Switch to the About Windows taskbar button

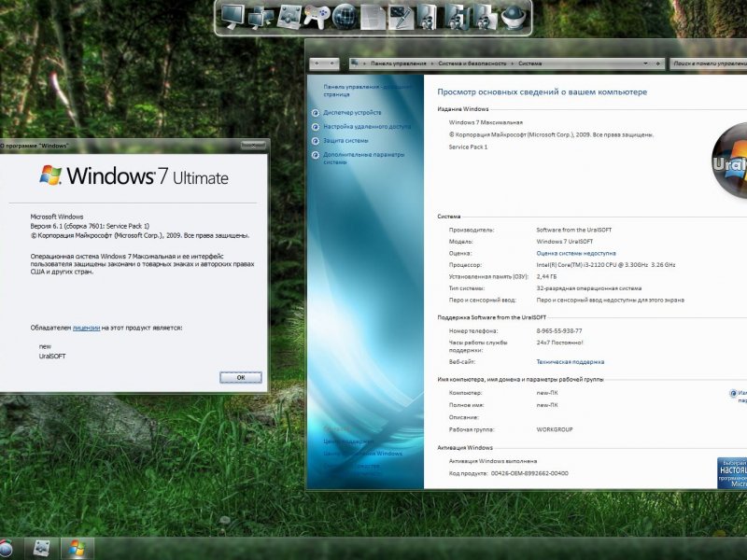click(x=78, y=549)
